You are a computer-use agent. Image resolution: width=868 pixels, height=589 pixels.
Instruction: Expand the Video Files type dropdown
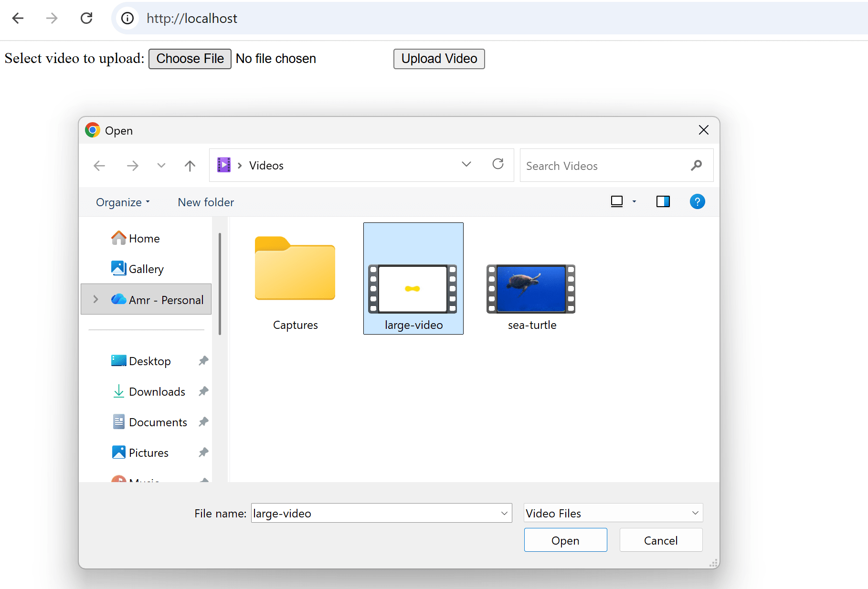695,513
